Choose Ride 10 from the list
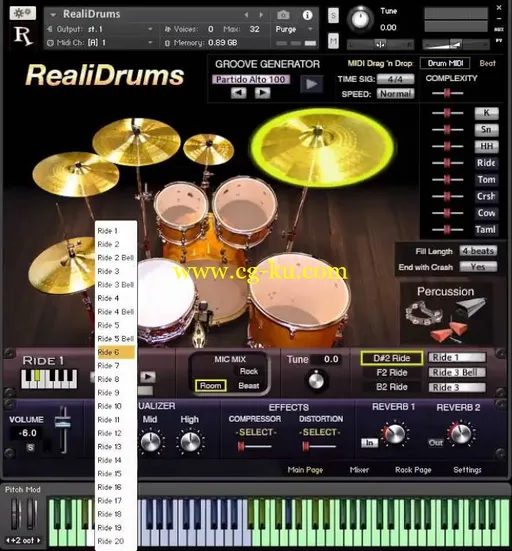 point(116,406)
